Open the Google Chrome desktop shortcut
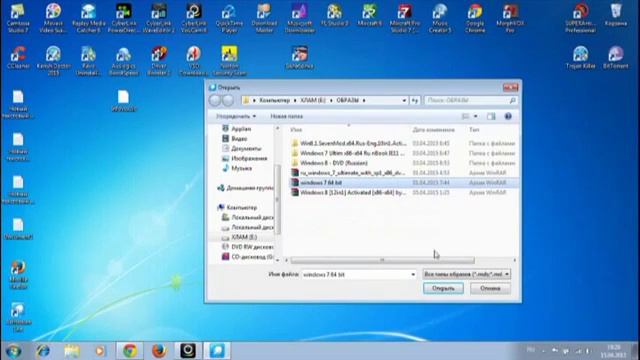Viewport: 640px width, 360px height. (x=475, y=18)
